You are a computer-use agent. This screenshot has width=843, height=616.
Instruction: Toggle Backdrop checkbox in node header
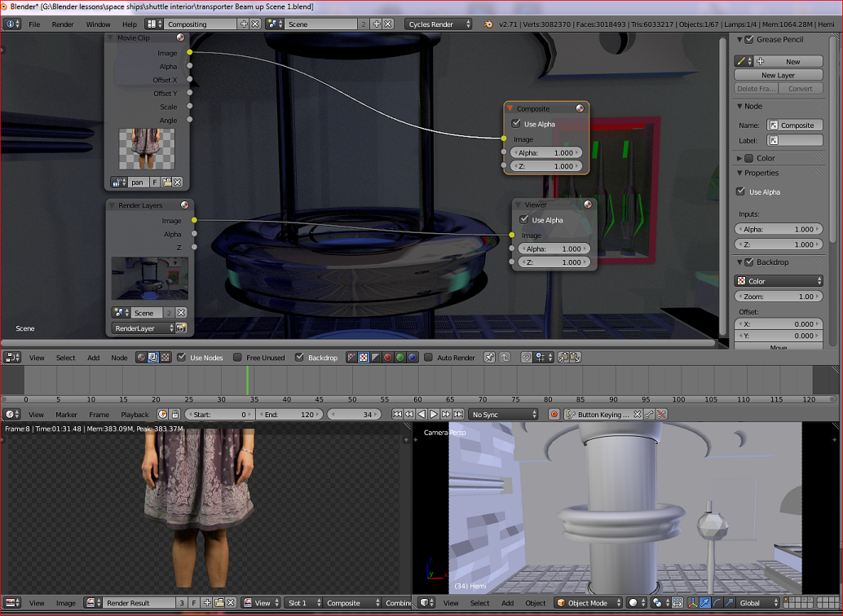[299, 357]
